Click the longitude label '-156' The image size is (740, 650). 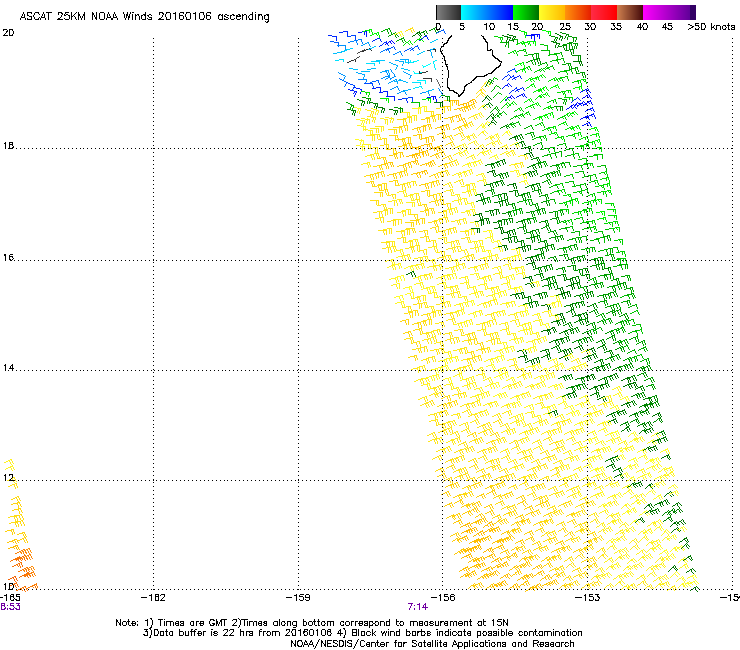point(443,598)
